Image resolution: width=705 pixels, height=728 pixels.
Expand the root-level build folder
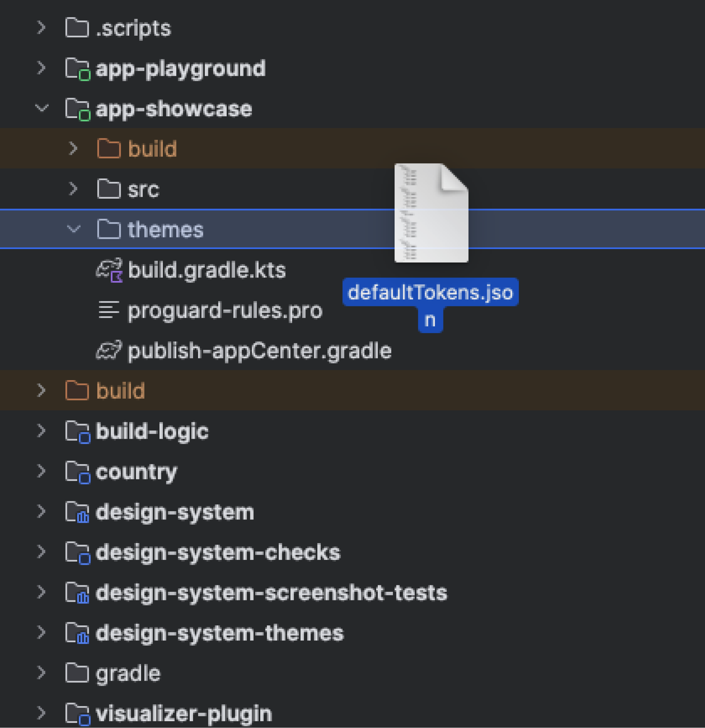pos(41,390)
